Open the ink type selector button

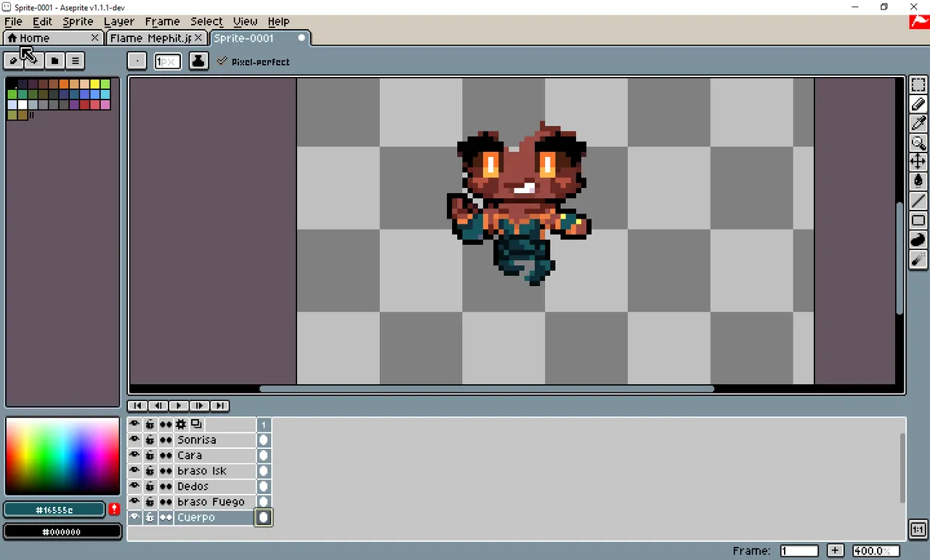tap(198, 61)
